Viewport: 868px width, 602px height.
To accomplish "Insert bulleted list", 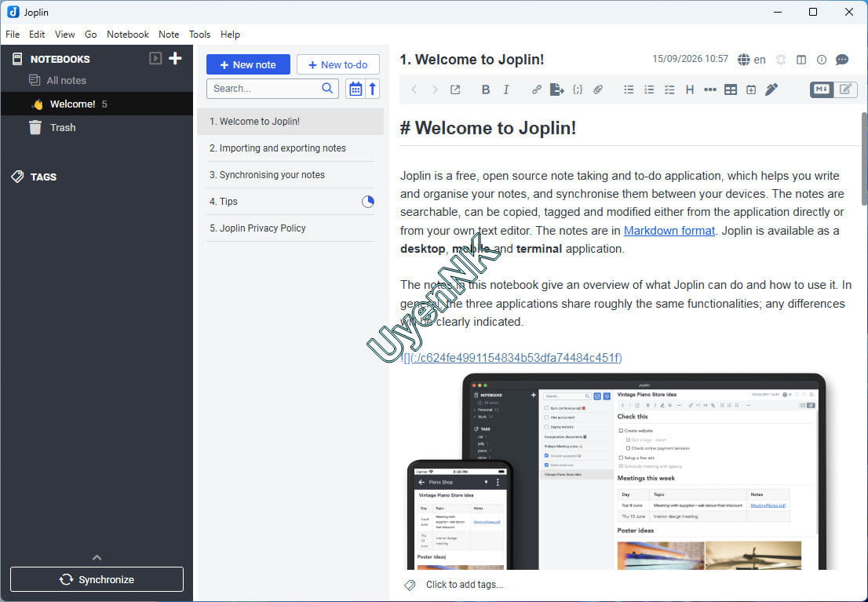I will point(629,89).
